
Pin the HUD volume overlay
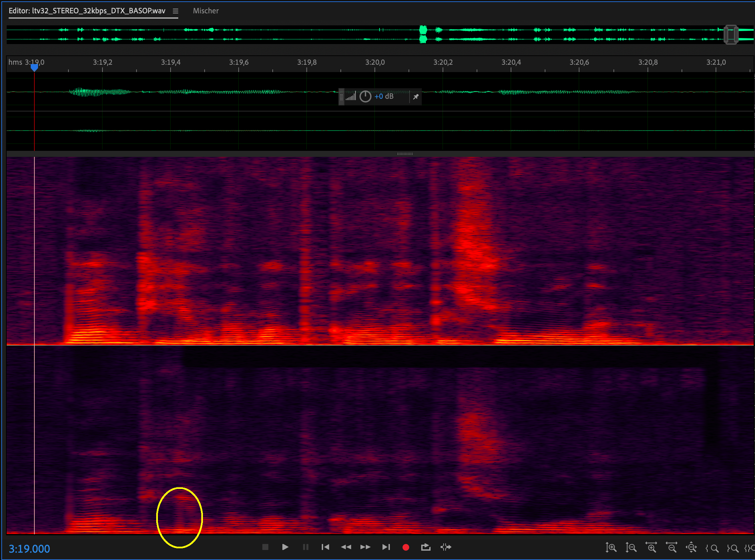(x=416, y=97)
